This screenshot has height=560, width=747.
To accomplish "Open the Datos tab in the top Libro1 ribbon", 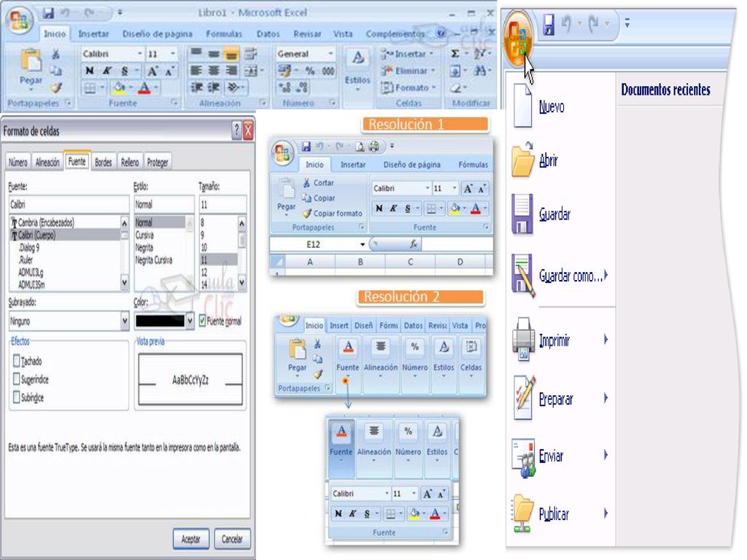I will (268, 34).
